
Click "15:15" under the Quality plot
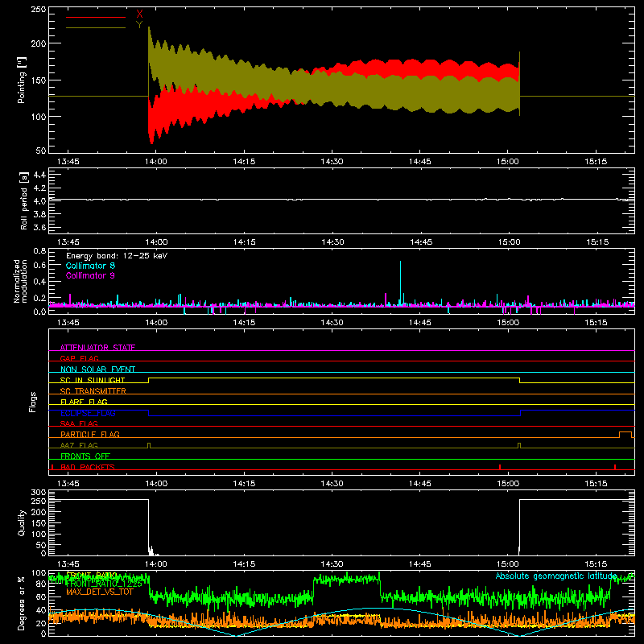tap(596, 564)
